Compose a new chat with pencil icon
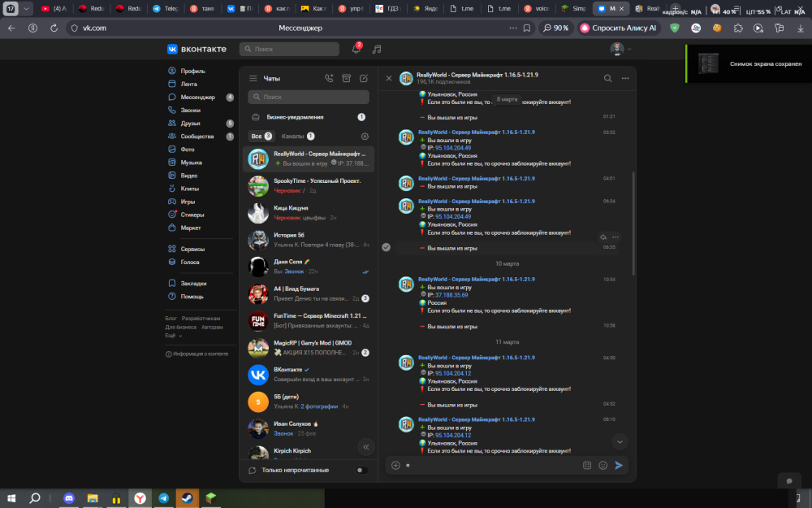 point(364,78)
